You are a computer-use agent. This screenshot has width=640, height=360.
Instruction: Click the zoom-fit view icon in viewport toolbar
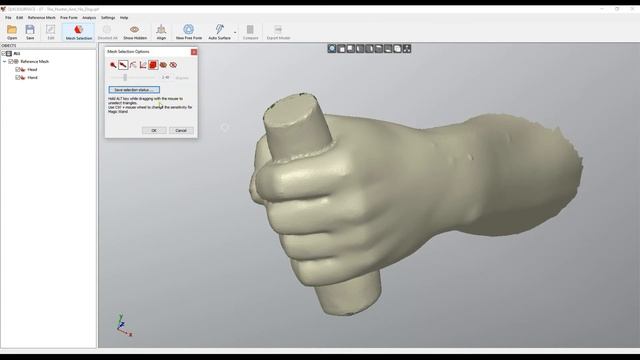point(332,49)
